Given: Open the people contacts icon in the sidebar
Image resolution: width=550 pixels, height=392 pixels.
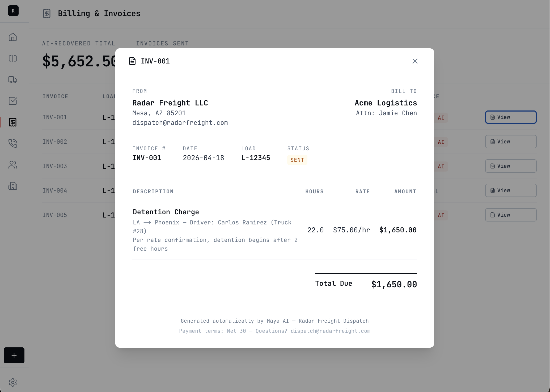Looking at the screenshot, I should click(13, 165).
